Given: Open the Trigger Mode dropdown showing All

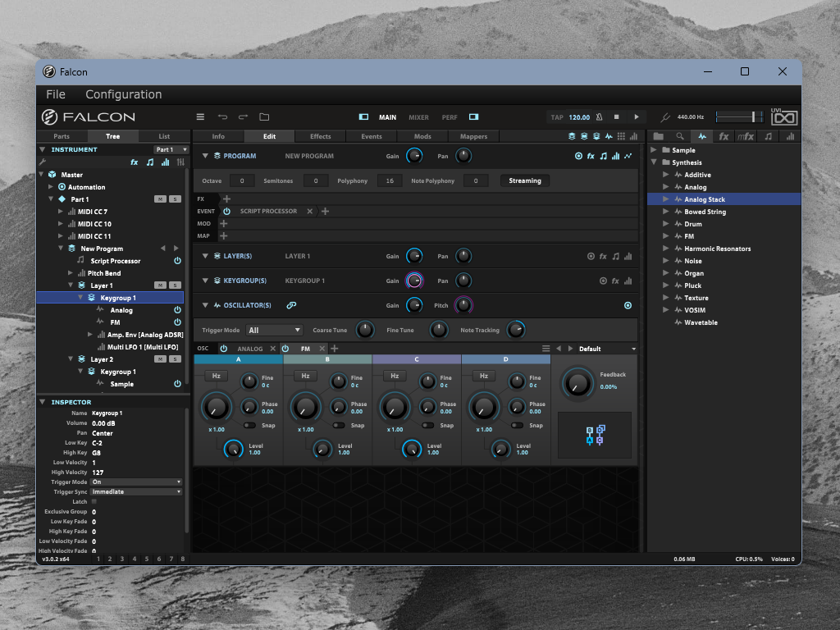Looking at the screenshot, I should click(x=275, y=331).
